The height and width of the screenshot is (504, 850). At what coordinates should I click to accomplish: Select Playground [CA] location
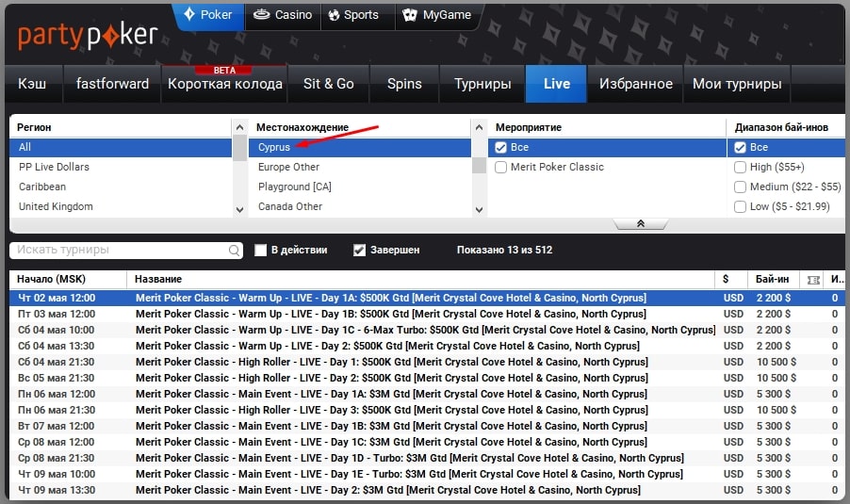[x=360, y=187]
